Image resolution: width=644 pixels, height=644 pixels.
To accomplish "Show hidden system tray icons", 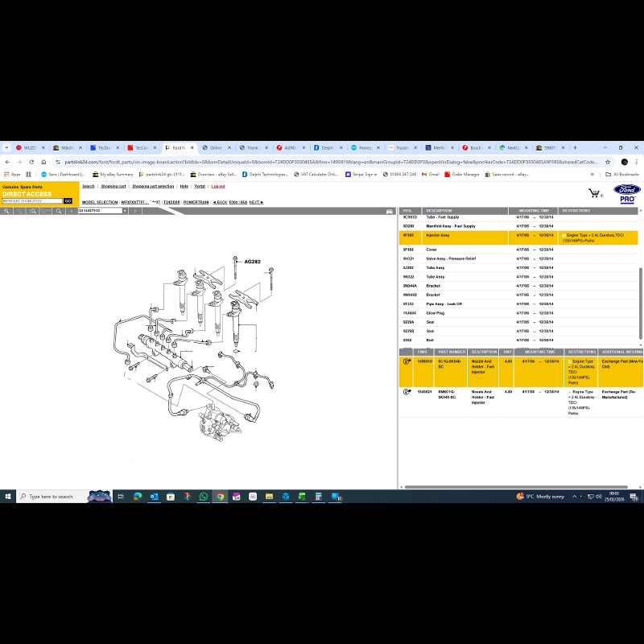I will [x=574, y=497].
